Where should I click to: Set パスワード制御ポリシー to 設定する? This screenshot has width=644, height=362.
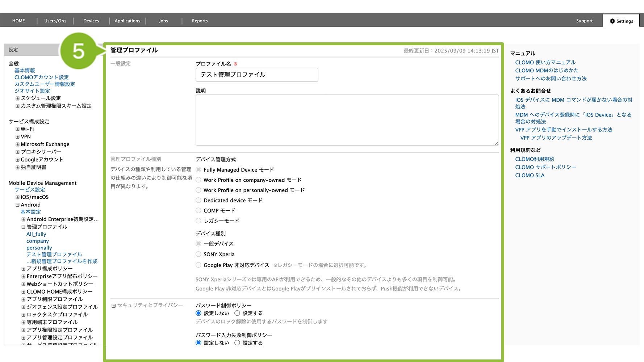point(237,313)
